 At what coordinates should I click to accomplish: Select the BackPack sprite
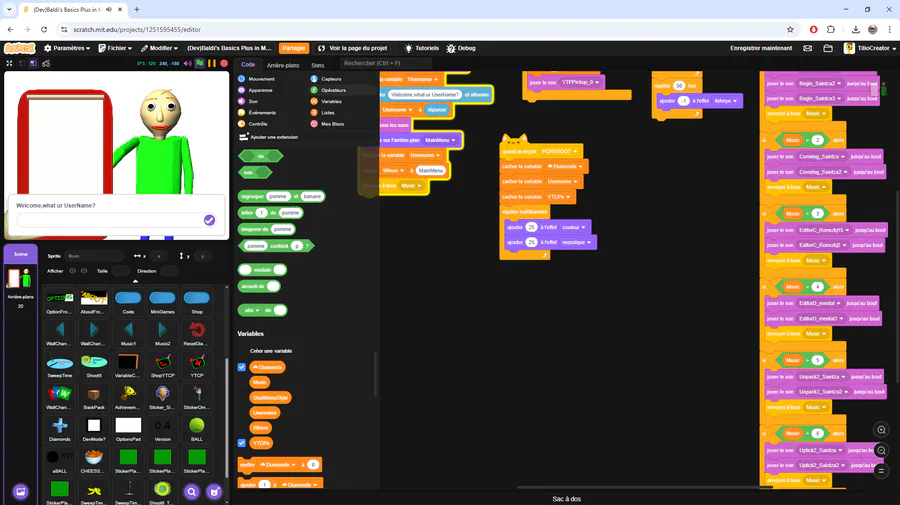[x=94, y=397]
